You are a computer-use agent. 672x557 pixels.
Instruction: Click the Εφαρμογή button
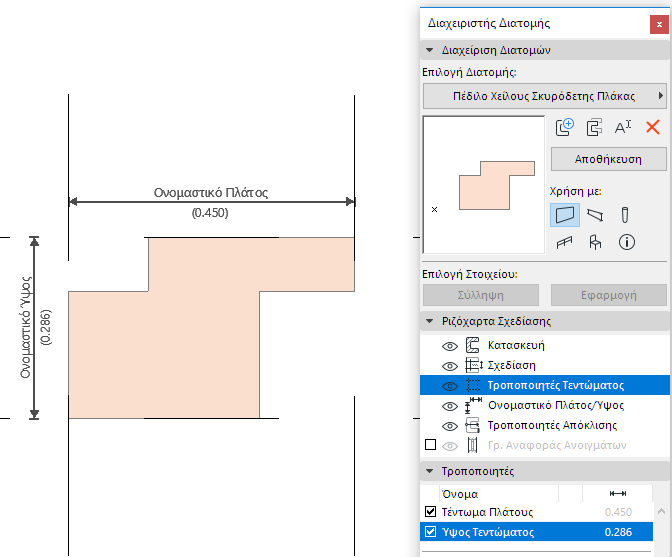tap(609, 295)
